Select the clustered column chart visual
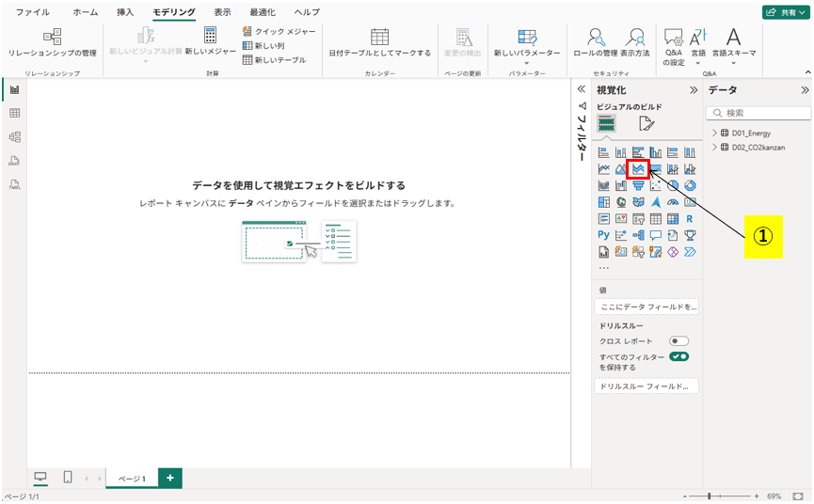Image resolution: width=814 pixels, height=504 pixels. point(656,152)
